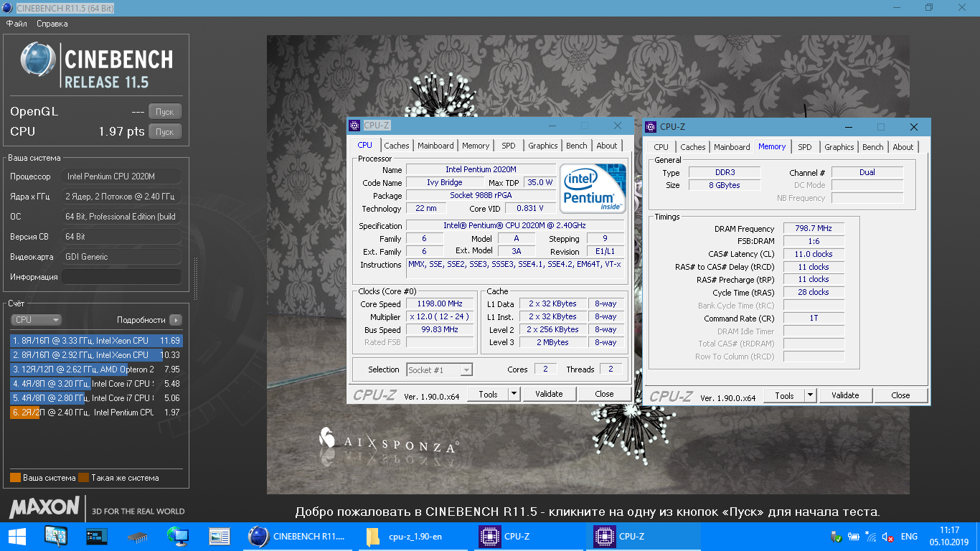Open the CPU ranking type dropdown

36,320
